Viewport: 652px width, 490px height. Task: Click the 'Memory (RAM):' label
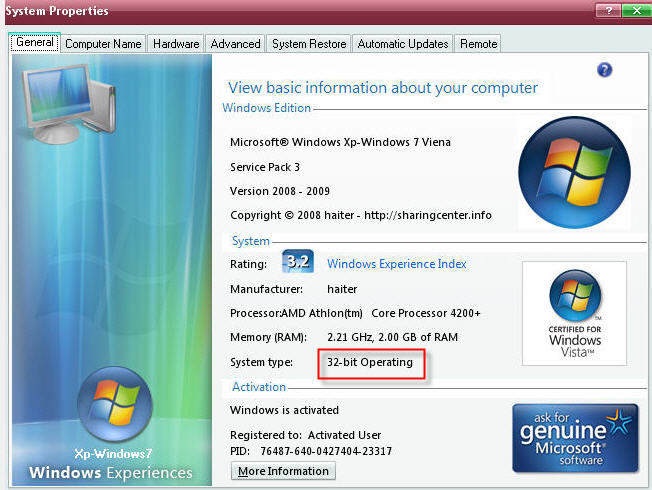pos(268,337)
